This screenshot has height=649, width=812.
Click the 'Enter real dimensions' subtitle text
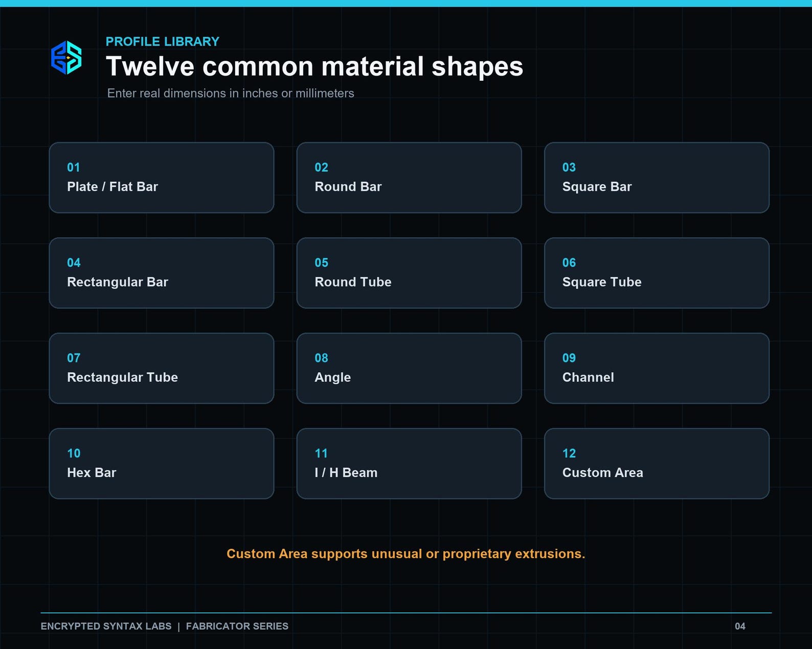(x=231, y=94)
